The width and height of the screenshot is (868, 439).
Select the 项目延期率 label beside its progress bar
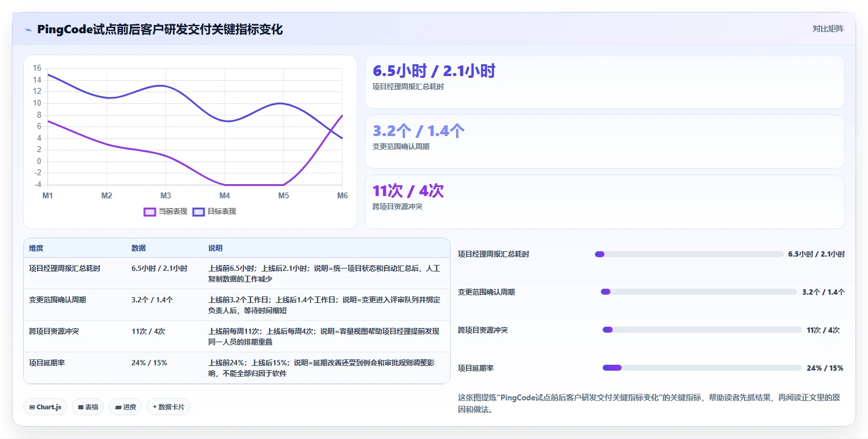(x=476, y=368)
